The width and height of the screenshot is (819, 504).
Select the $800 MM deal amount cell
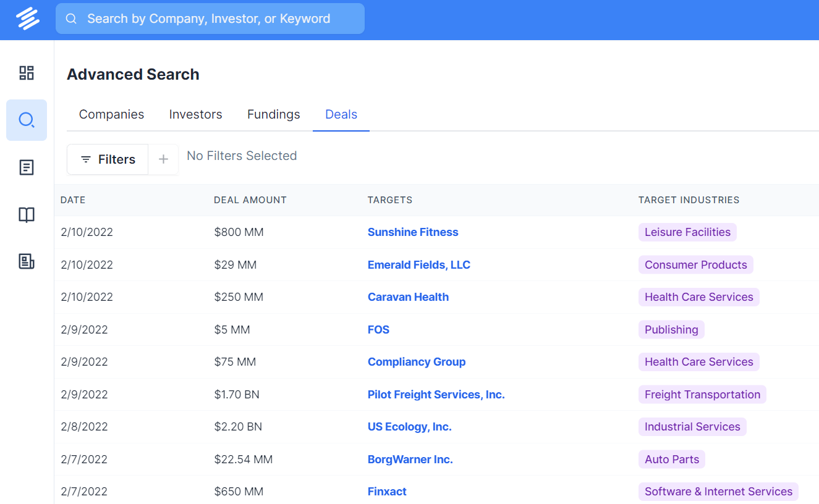[x=239, y=232]
